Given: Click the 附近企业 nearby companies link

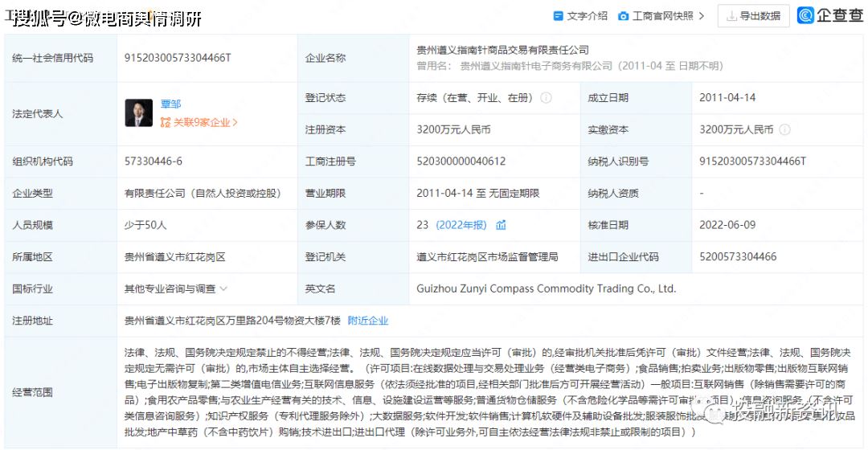Looking at the screenshot, I should click(x=367, y=321).
